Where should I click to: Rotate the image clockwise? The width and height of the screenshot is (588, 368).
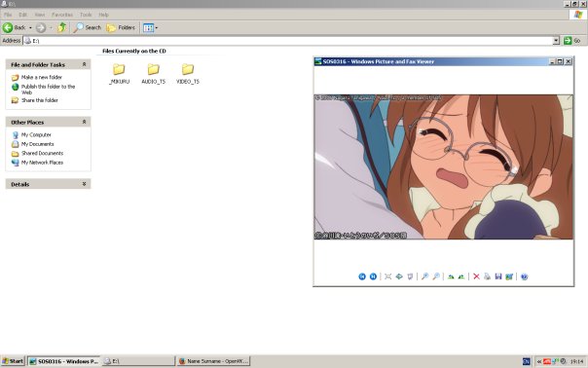[451, 276]
